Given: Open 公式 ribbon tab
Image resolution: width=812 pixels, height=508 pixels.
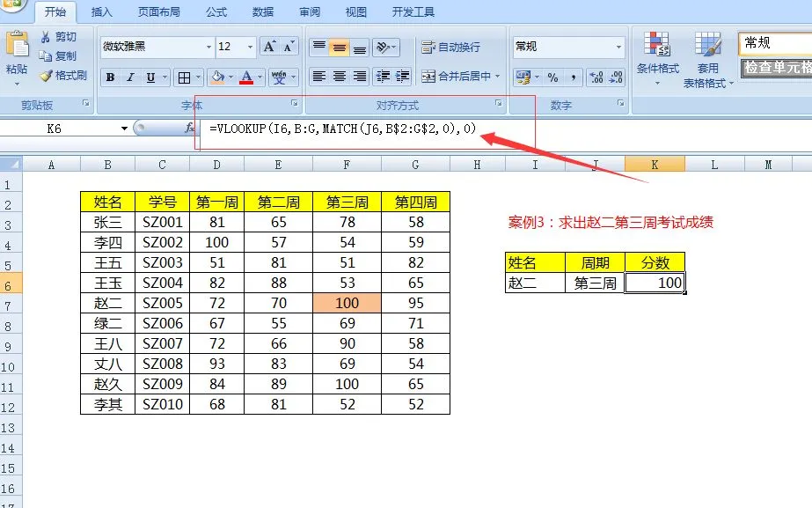Looking at the screenshot, I should click(216, 12).
